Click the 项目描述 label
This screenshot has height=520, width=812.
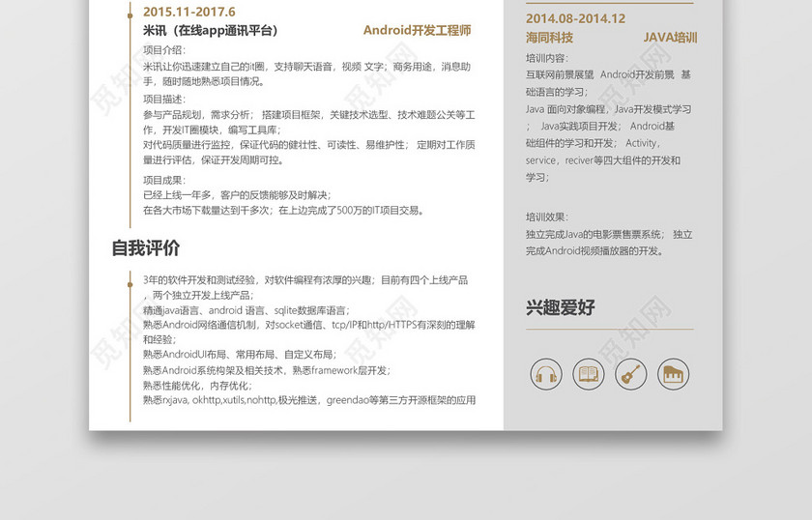click(x=164, y=99)
